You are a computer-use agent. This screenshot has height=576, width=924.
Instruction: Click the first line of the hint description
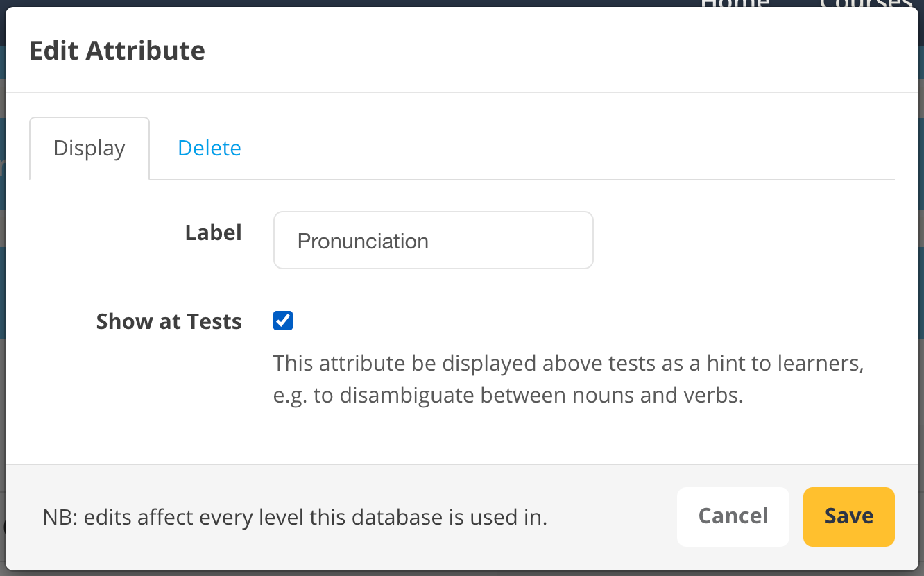click(x=567, y=363)
